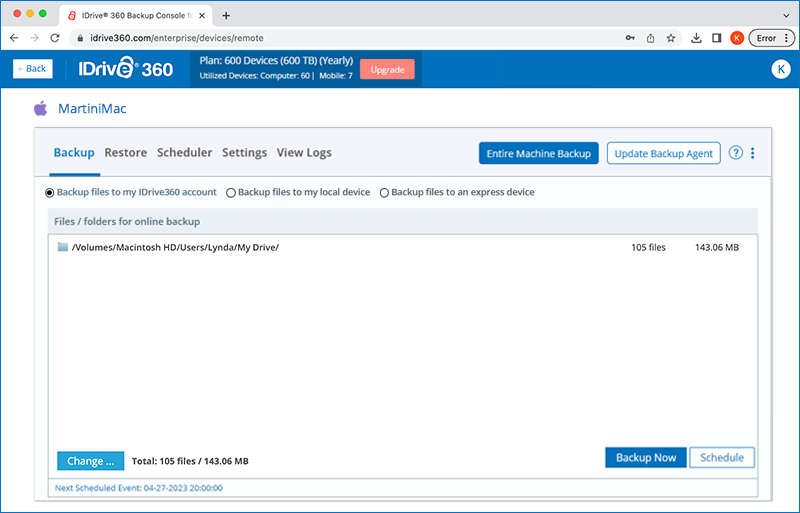
Task: Open the Scheduler tab
Action: pyautogui.click(x=184, y=153)
